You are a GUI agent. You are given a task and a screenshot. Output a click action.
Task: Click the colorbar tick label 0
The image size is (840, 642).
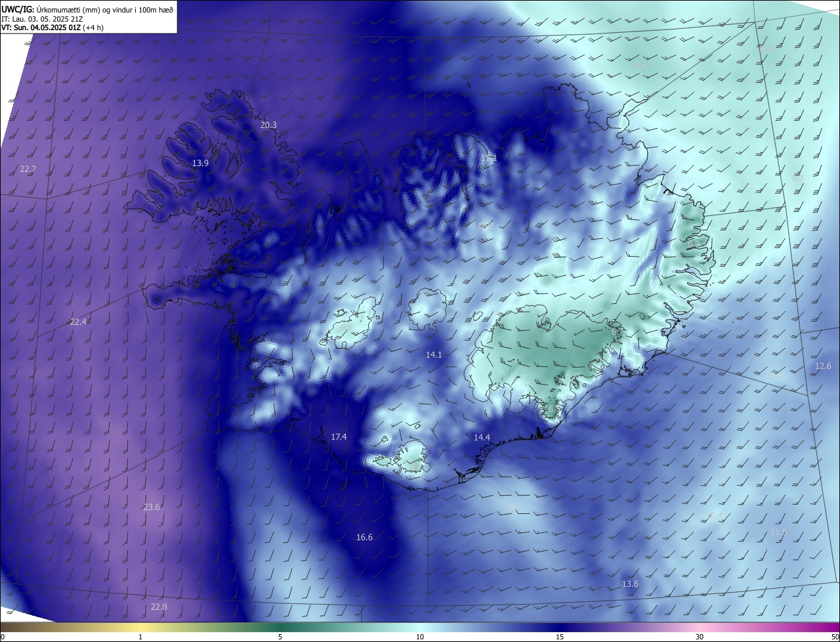point(3,637)
